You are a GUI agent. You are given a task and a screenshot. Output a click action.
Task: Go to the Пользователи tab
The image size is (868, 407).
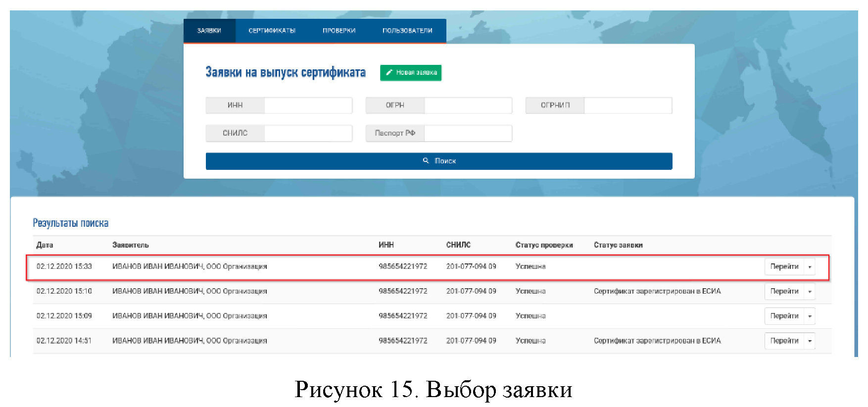407,31
